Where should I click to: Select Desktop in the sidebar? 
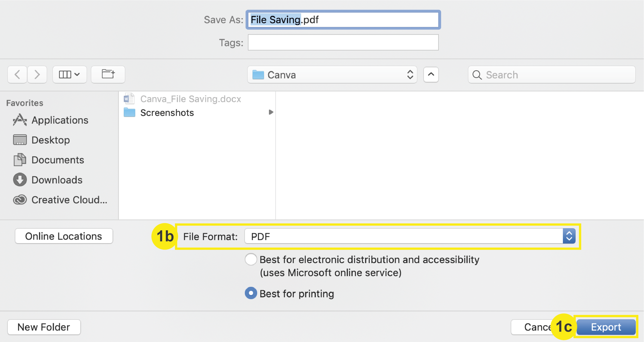pyautogui.click(x=51, y=140)
